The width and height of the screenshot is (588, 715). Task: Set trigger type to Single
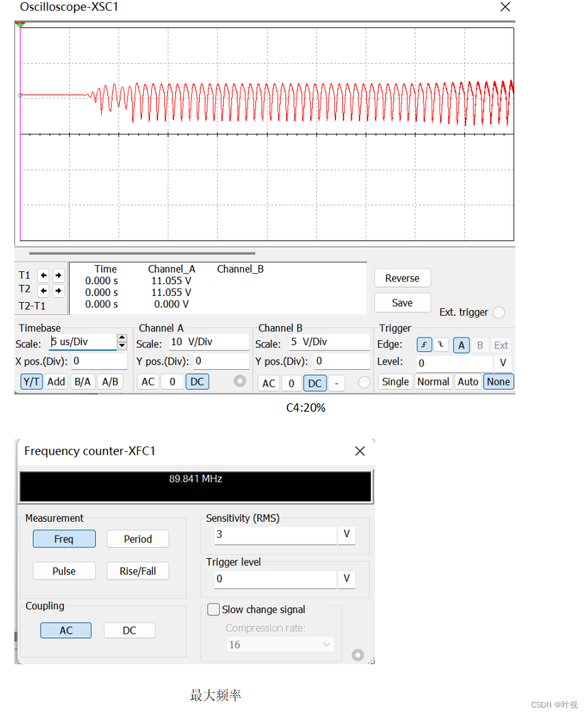(x=395, y=381)
